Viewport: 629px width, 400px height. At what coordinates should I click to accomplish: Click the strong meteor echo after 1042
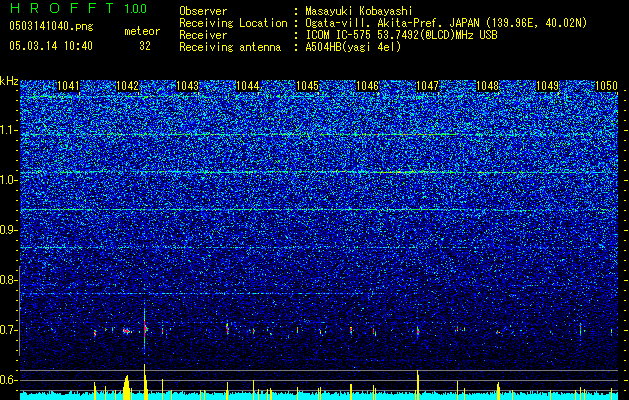click(145, 327)
